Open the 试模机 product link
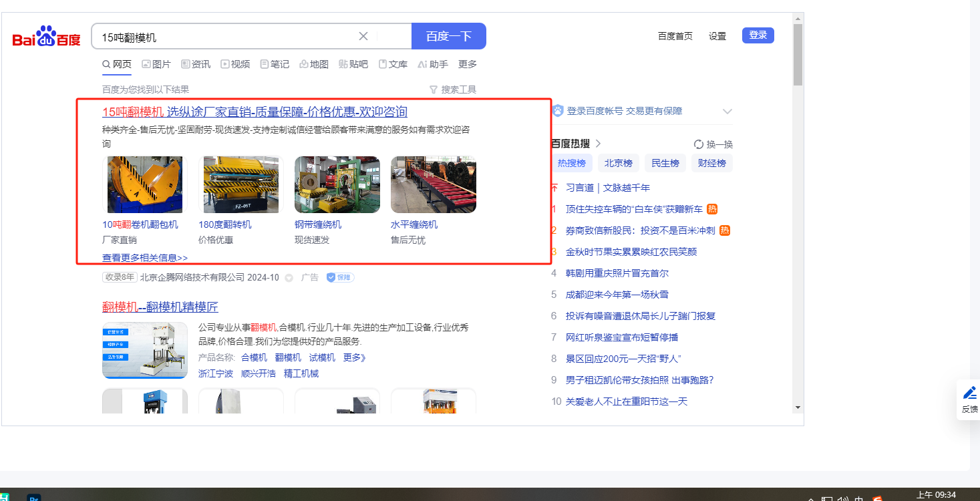The width and height of the screenshot is (980, 501). (x=322, y=357)
